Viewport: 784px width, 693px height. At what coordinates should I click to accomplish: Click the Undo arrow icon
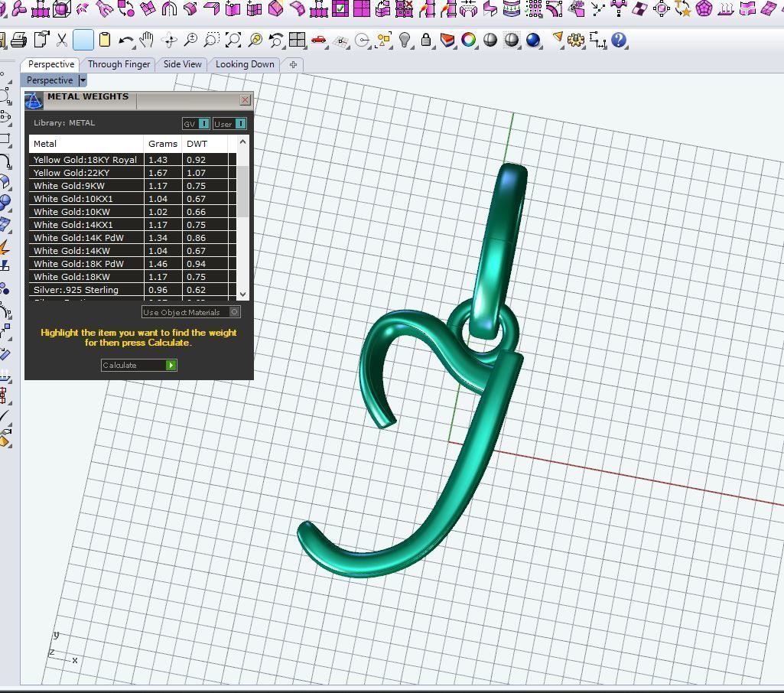point(126,40)
